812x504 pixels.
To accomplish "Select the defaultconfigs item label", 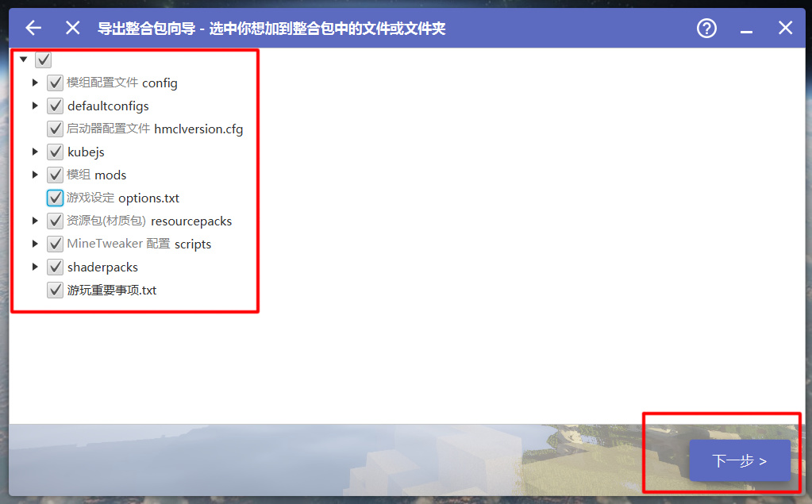I will click(x=108, y=106).
